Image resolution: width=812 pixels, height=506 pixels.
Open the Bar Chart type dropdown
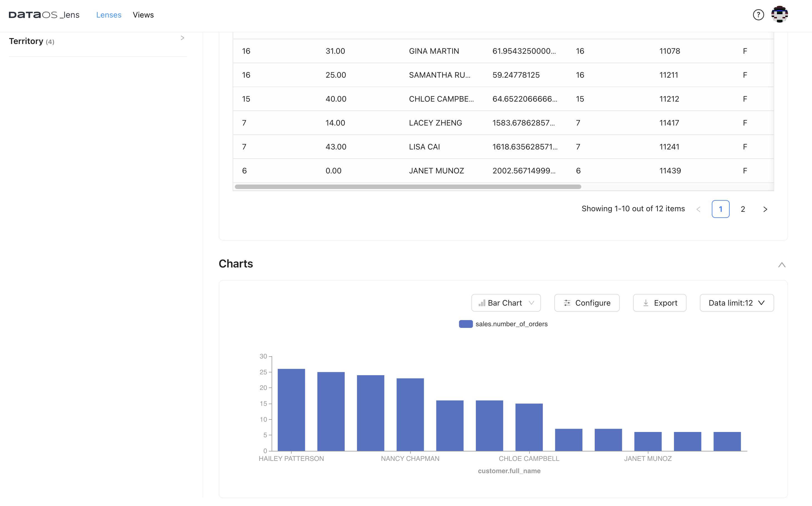(506, 303)
